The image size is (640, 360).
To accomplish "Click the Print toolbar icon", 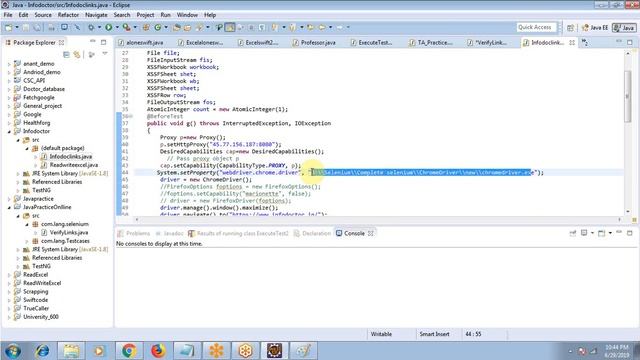I will click(x=51, y=27).
